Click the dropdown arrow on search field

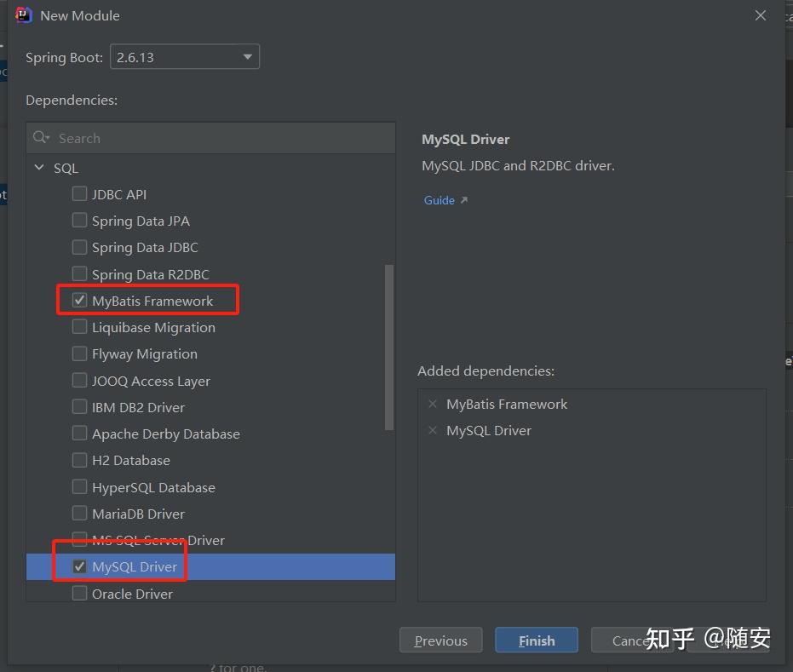click(x=47, y=137)
